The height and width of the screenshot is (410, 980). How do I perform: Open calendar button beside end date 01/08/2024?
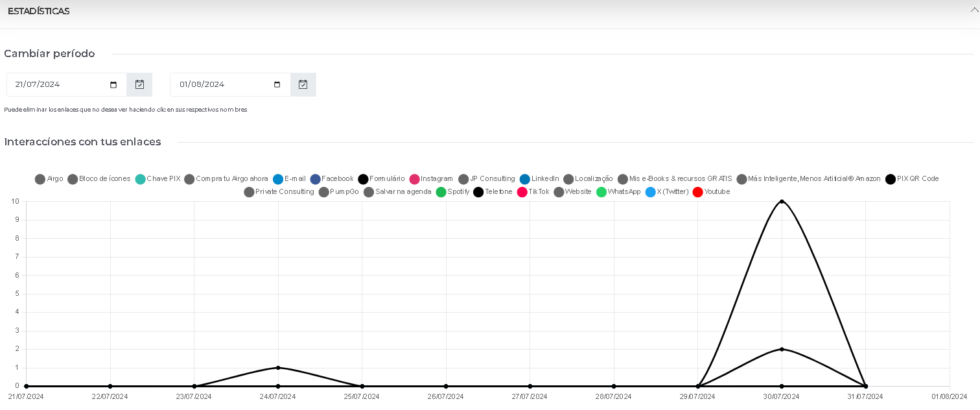pyautogui.click(x=303, y=84)
